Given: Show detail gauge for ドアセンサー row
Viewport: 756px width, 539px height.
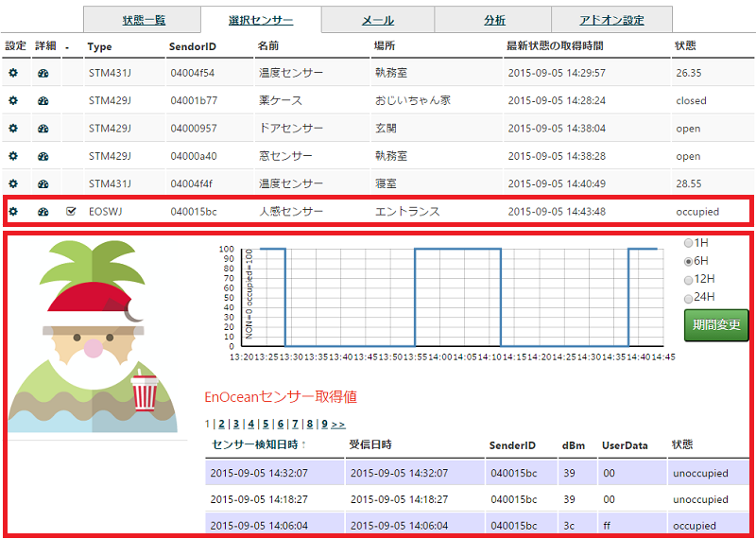Looking at the screenshot, I should point(43,129).
